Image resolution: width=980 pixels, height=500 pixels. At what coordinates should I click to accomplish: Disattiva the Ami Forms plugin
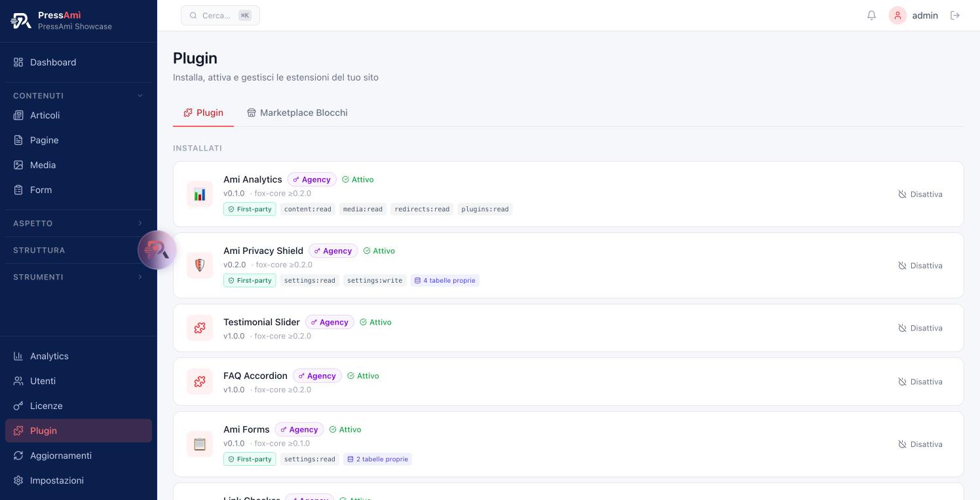[x=920, y=444]
